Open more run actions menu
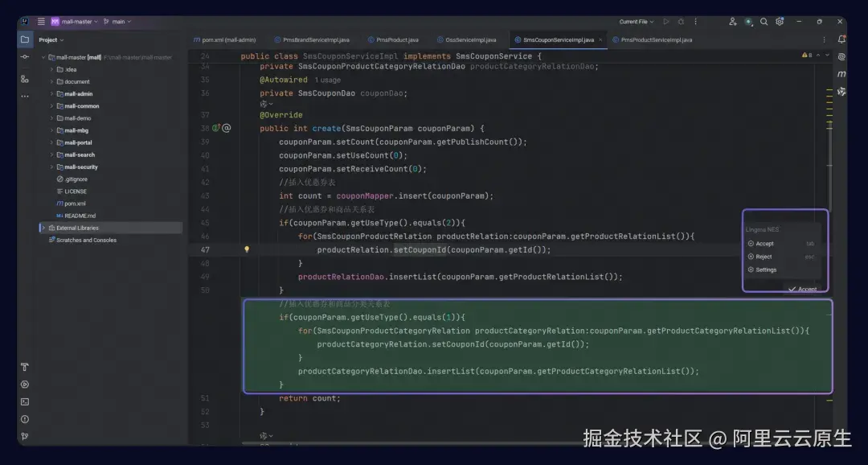The height and width of the screenshot is (465, 868). pyautogui.click(x=696, y=22)
